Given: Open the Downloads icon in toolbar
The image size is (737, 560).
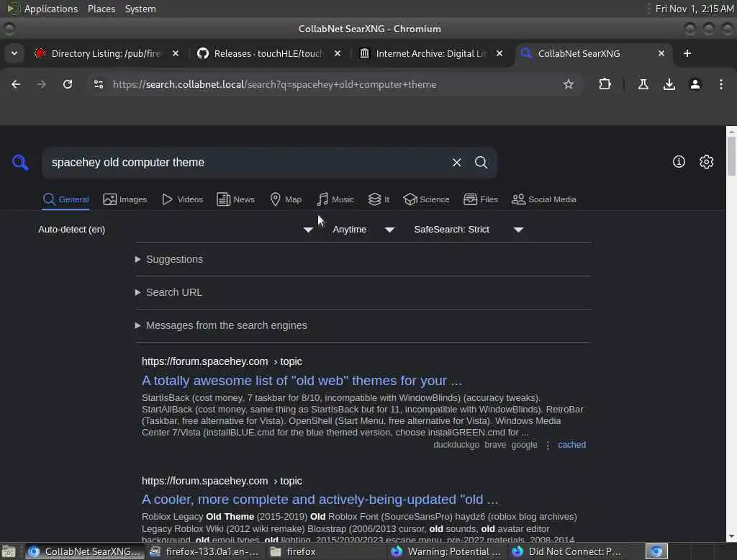Looking at the screenshot, I should tap(669, 84).
